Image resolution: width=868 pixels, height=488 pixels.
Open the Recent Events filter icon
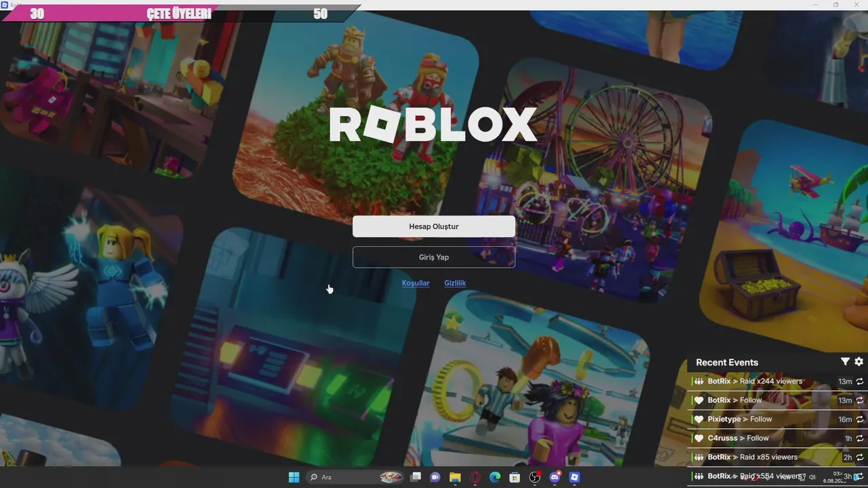click(845, 362)
